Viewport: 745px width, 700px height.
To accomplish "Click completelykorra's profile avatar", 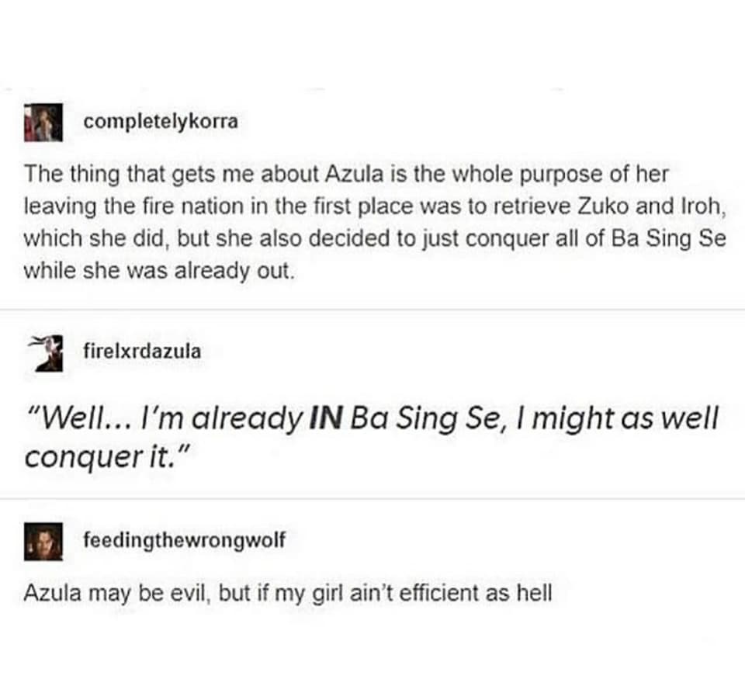I will [43, 123].
